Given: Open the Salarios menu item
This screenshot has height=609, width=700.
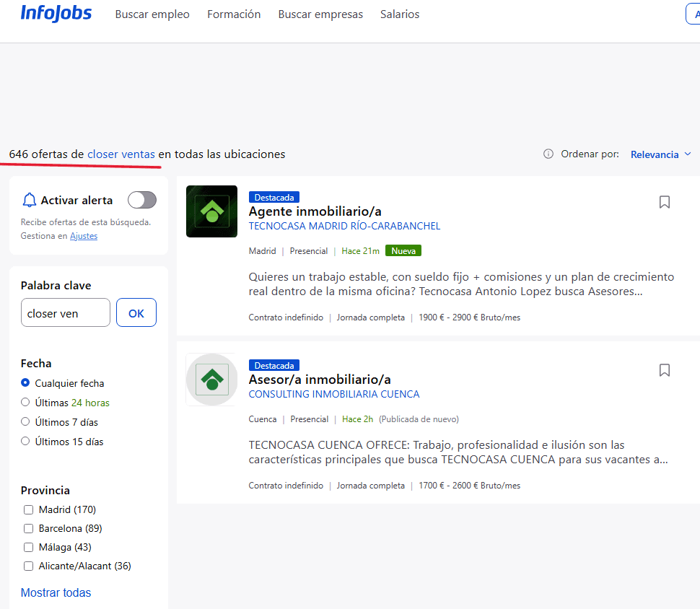Looking at the screenshot, I should [x=400, y=14].
